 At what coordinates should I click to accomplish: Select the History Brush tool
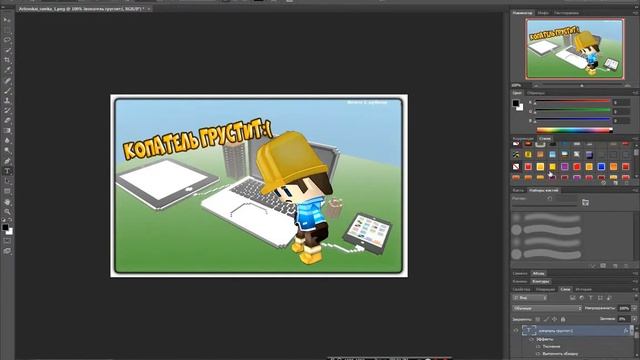(7, 111)
